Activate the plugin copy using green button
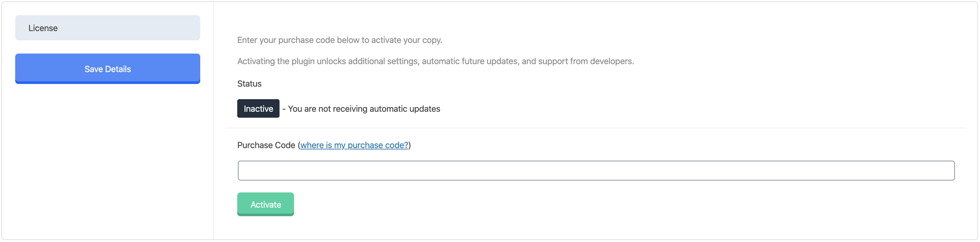Screen dimensions: 980x242 click(x=266, y=204)
